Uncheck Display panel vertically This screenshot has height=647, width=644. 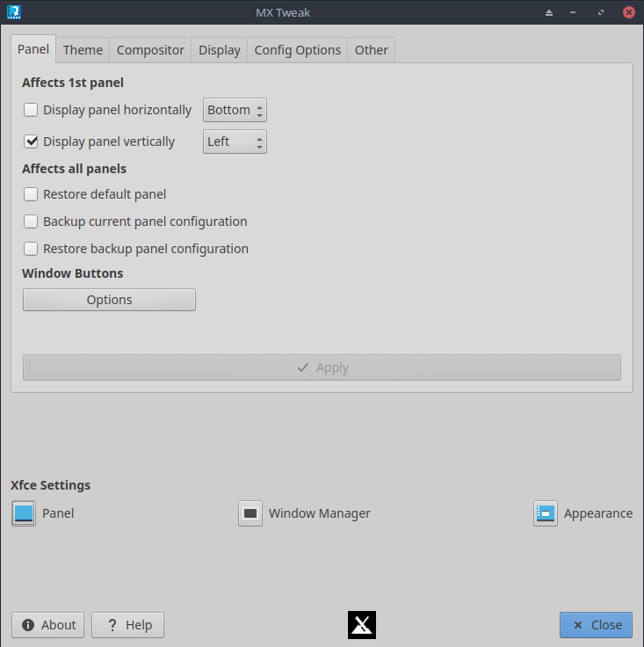pyautogui.click(x=31, y=142)
